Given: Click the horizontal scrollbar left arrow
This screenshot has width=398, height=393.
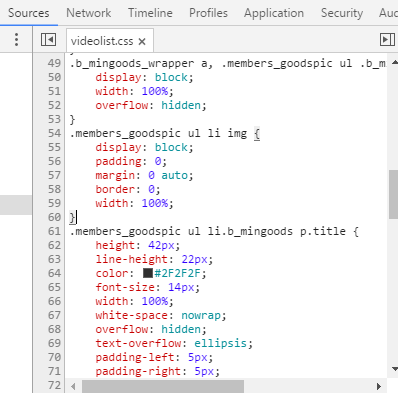Looking at the screenshot, I should 73,386.
